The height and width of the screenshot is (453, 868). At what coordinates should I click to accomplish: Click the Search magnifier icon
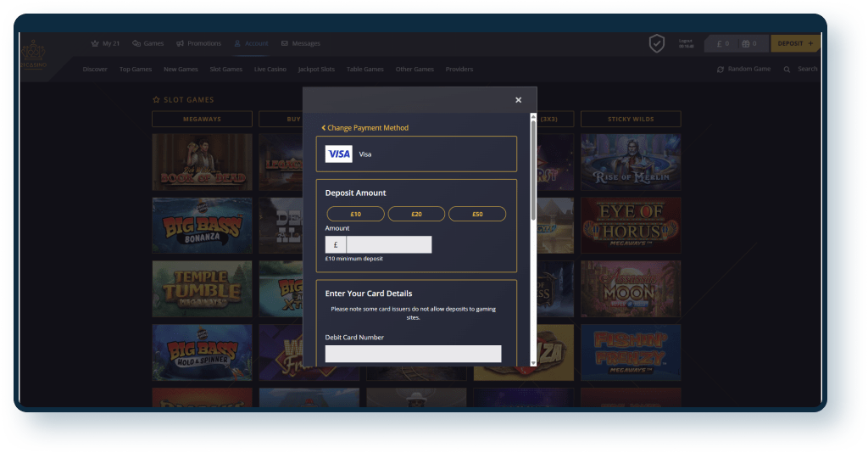[787, 70]
